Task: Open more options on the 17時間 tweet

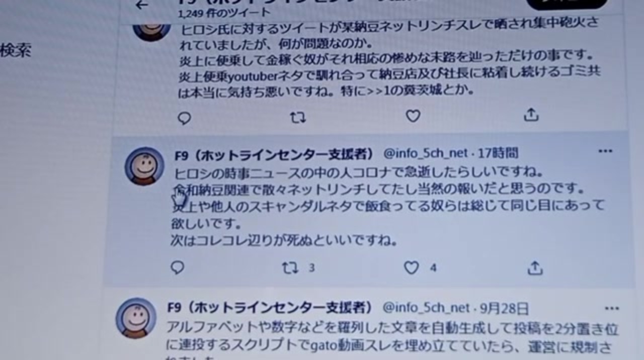Action: [x=605, y=151]
